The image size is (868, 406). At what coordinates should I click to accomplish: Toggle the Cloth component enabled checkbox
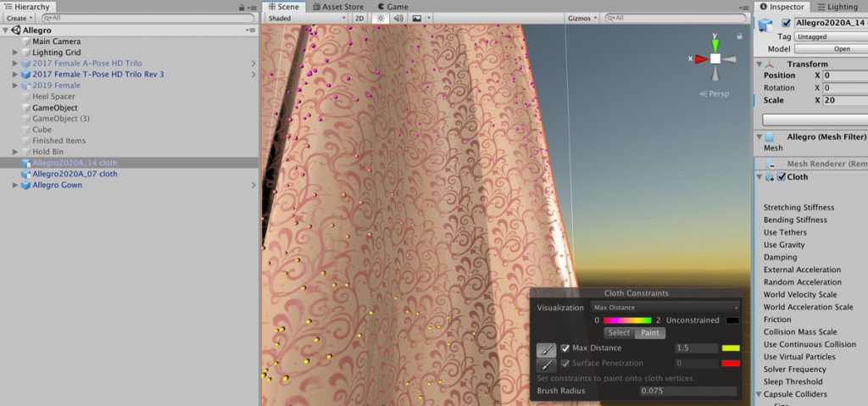[x=781, y=176]
